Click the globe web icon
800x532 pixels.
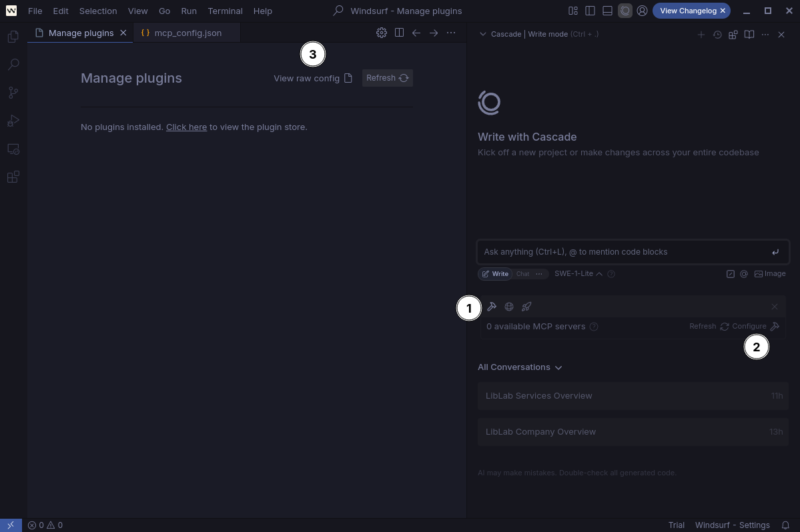tap(509, 306)
